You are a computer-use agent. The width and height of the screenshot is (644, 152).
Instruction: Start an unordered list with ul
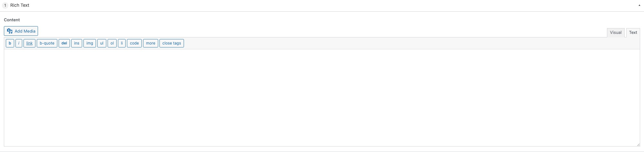[x=102, y=43]
